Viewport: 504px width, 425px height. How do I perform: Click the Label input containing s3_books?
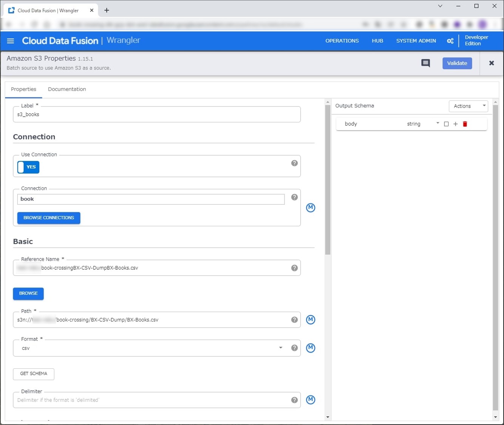click(157, 114)
